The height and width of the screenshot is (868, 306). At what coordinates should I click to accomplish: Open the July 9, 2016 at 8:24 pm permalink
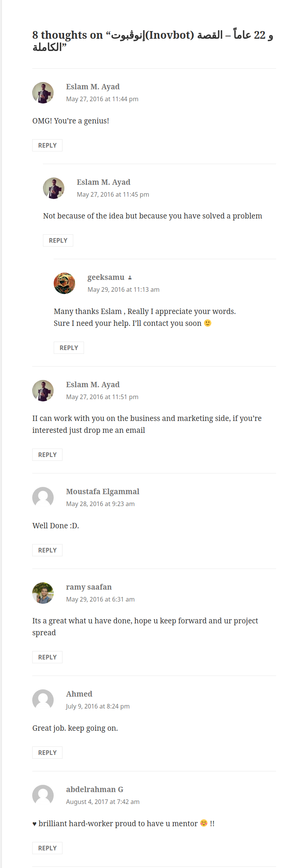(98, 706)
